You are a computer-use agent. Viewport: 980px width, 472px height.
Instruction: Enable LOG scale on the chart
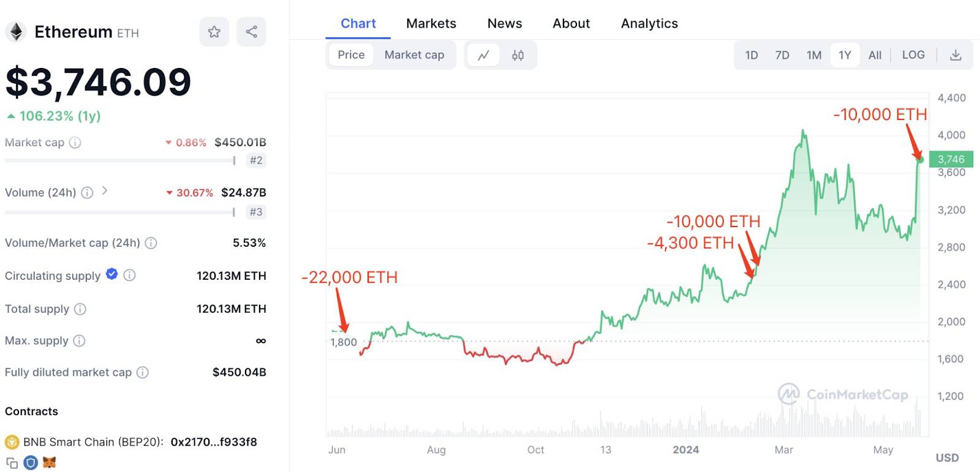click(x=913, y=55)
